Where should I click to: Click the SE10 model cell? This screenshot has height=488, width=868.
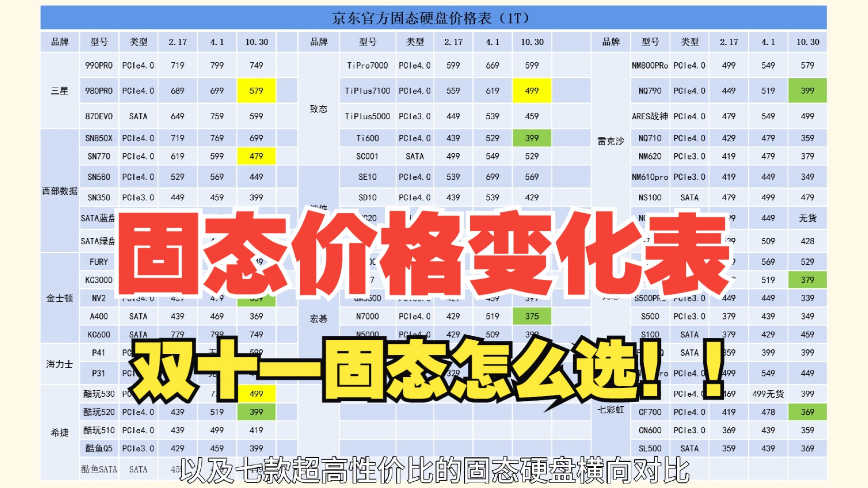(x=368, y=177)
